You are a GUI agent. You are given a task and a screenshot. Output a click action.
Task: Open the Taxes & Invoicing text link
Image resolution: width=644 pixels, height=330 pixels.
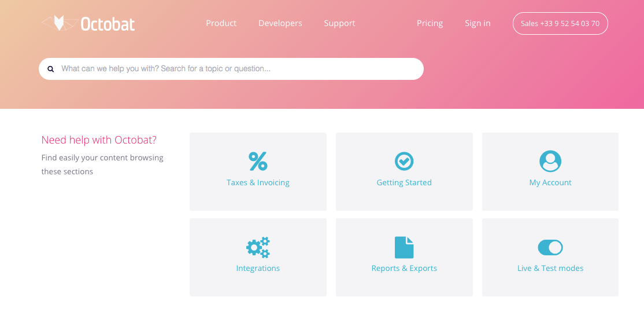[x=258, y=182]
